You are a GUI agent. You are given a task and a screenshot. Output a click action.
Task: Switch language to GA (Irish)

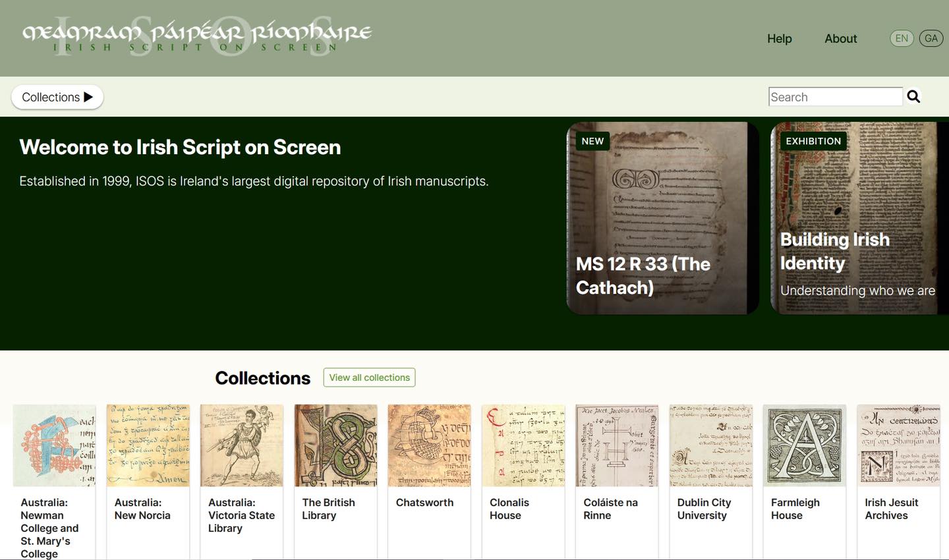[931, 38]
